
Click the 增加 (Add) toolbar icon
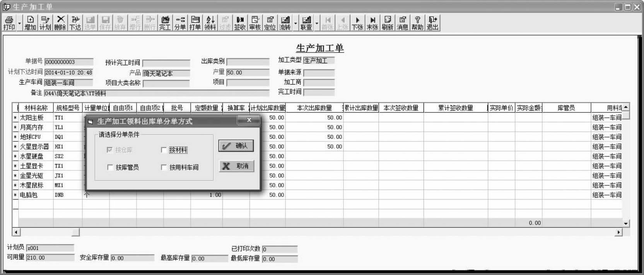click(x=30, y=23)
